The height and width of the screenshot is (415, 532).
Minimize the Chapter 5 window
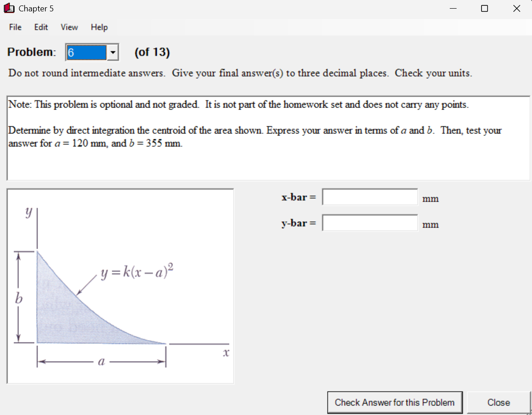coord(453,8)
